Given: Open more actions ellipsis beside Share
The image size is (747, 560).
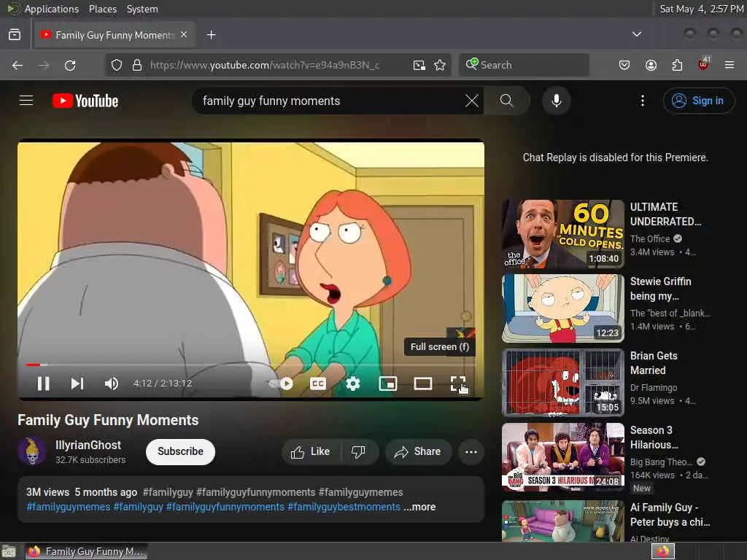Looking at the screenshot, I should pyautogui.click(x=471, y=451).
